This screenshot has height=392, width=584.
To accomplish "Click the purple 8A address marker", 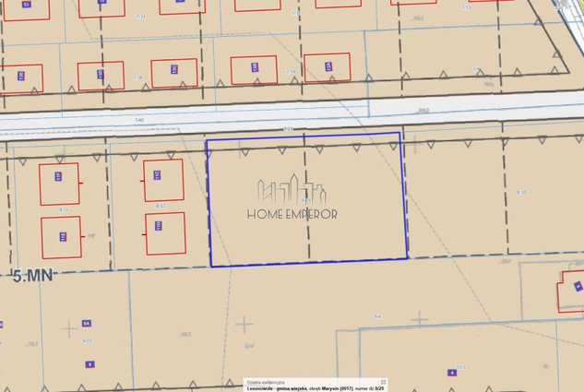I will point(86,324).
